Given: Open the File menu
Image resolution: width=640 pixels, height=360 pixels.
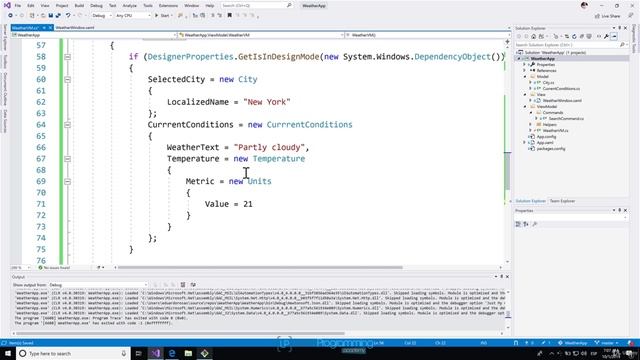Looking at the screenshot, I should coord(18,6).
